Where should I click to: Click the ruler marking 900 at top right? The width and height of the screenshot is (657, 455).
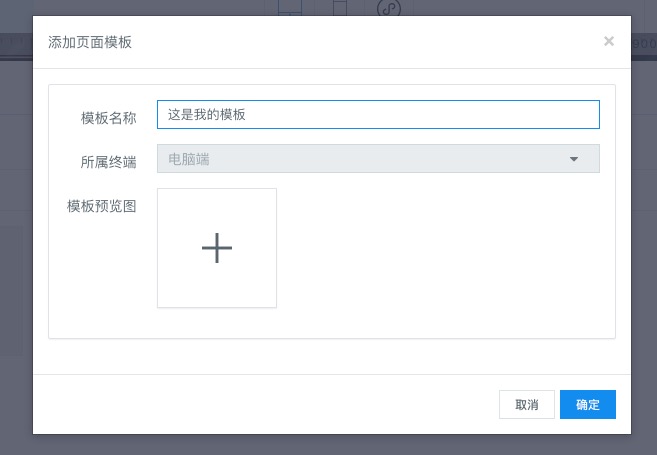644,43
